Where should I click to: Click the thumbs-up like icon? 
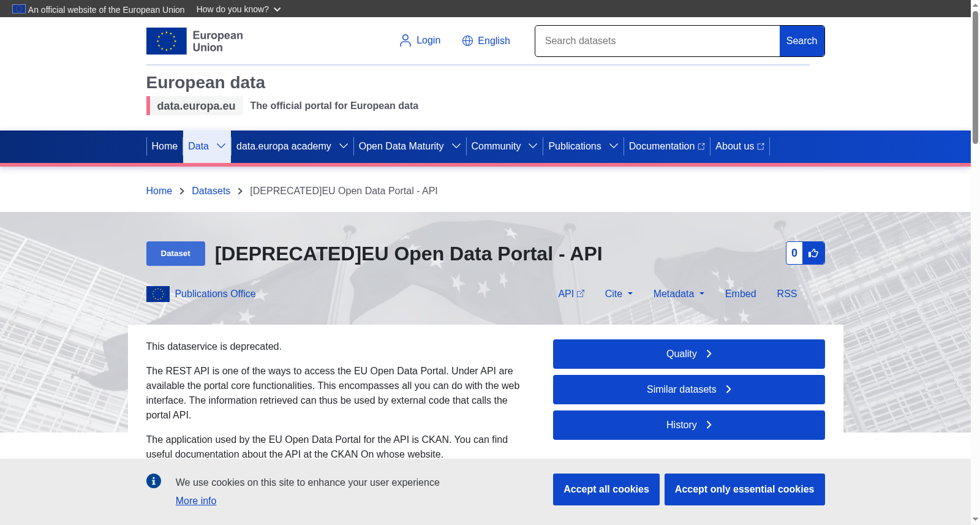(813, 253)
